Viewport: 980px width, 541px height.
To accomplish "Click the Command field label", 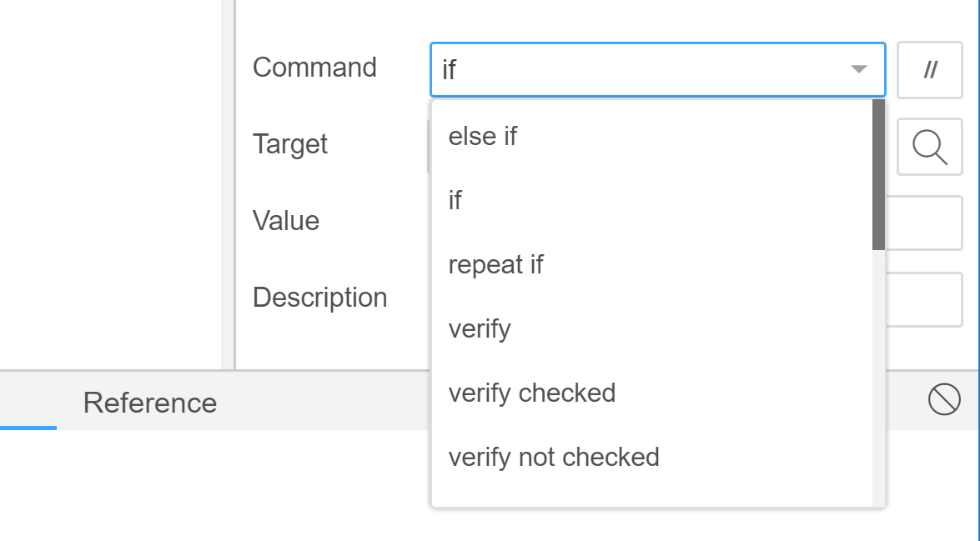I will 314,68.
